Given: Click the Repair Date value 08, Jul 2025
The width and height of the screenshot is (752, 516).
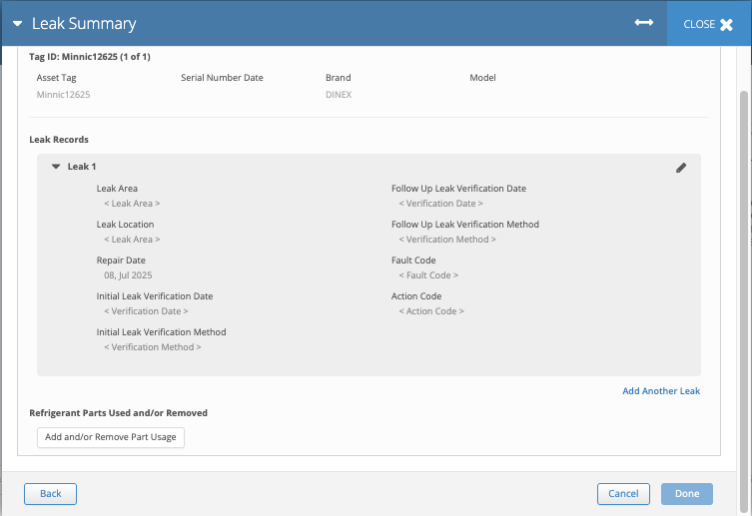Looking at the screenshot, I should (128, 275).
